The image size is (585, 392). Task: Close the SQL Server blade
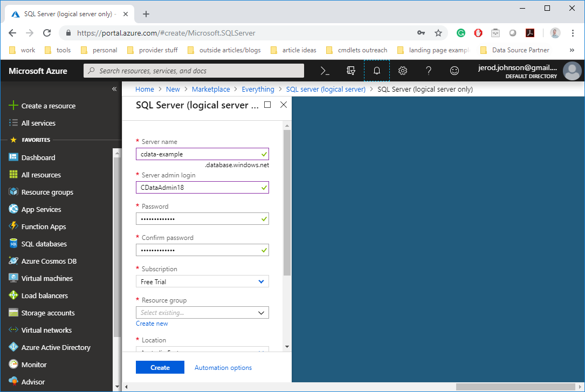click(284, 105)
